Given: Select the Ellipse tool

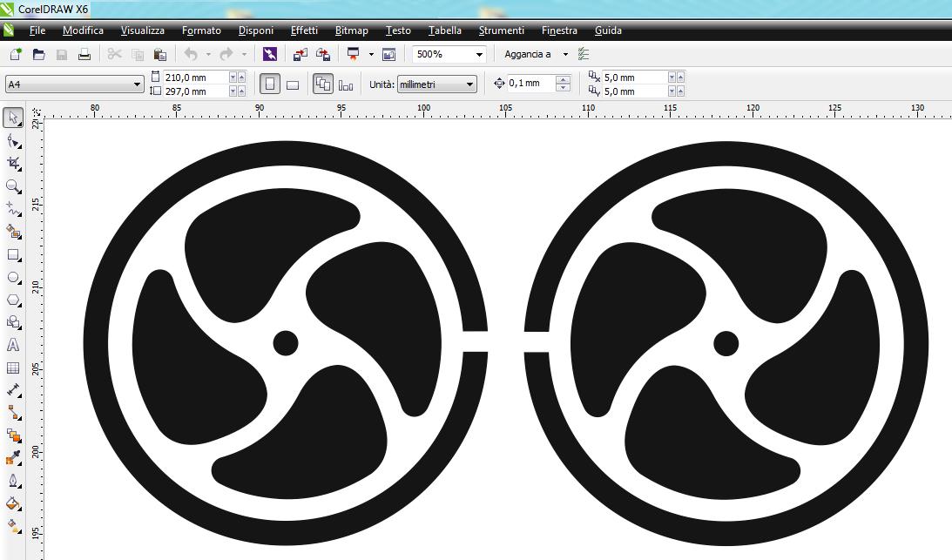Looking at the screenshot, I should pyautogui.click(x=13, y=278).
